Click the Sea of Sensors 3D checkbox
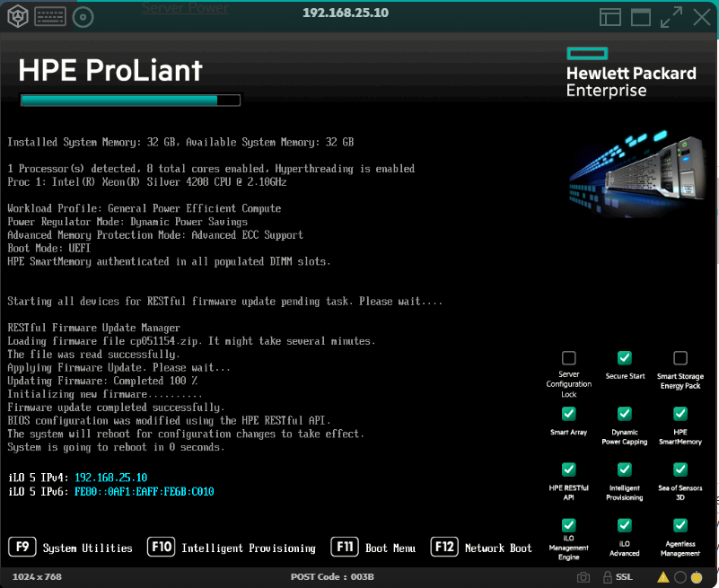 [680, 470]
